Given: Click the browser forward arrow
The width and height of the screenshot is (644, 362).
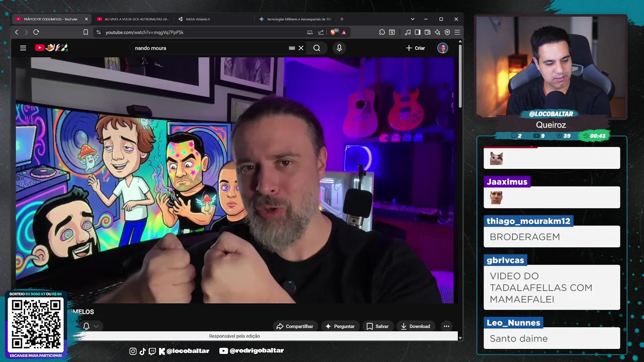Looking at the screenshot, I should pos(26,32).
